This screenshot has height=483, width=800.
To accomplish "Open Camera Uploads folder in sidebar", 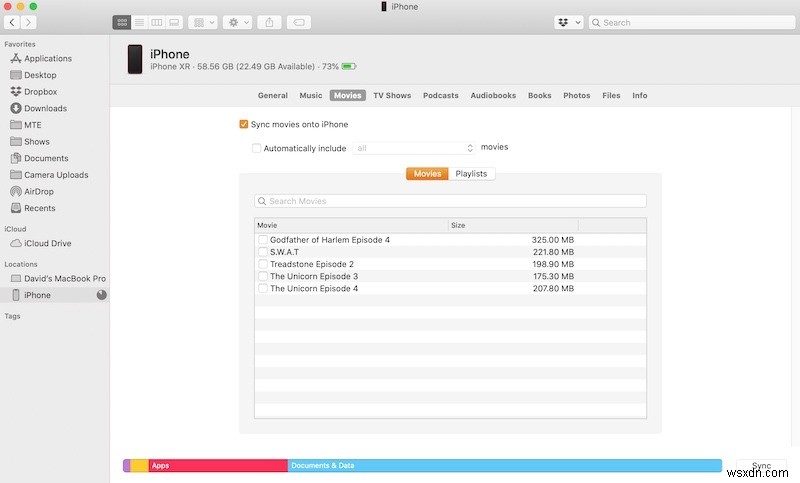I will tap(56, 175).
